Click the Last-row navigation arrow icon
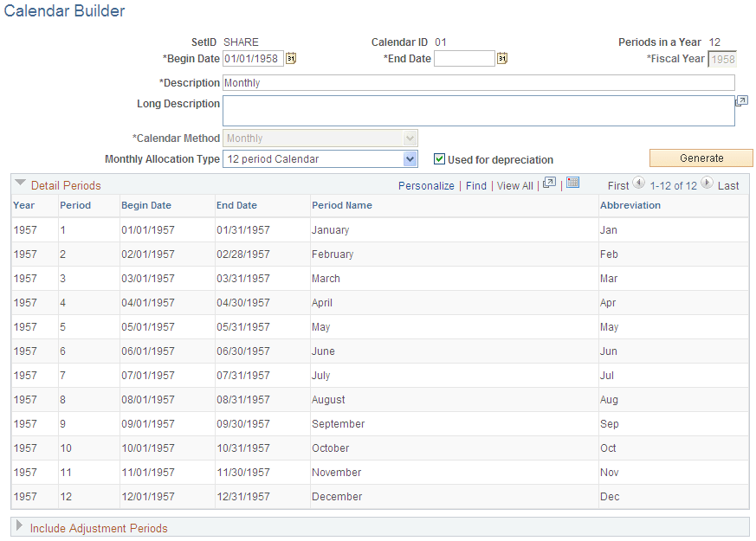The height and width of the screenshot is (541, 756). pos(707,184)
